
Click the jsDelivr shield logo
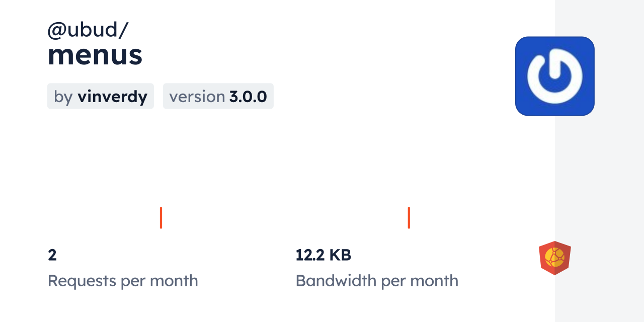[554, 258]
